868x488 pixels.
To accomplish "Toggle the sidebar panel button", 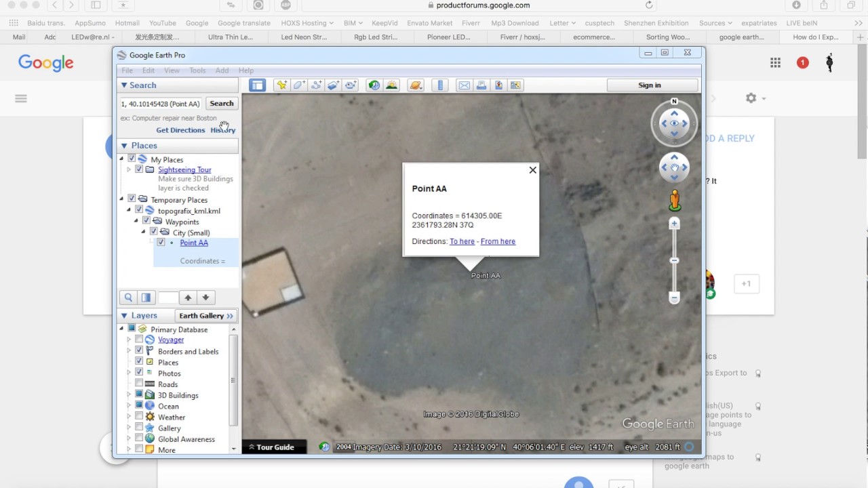I will point(257,85).
